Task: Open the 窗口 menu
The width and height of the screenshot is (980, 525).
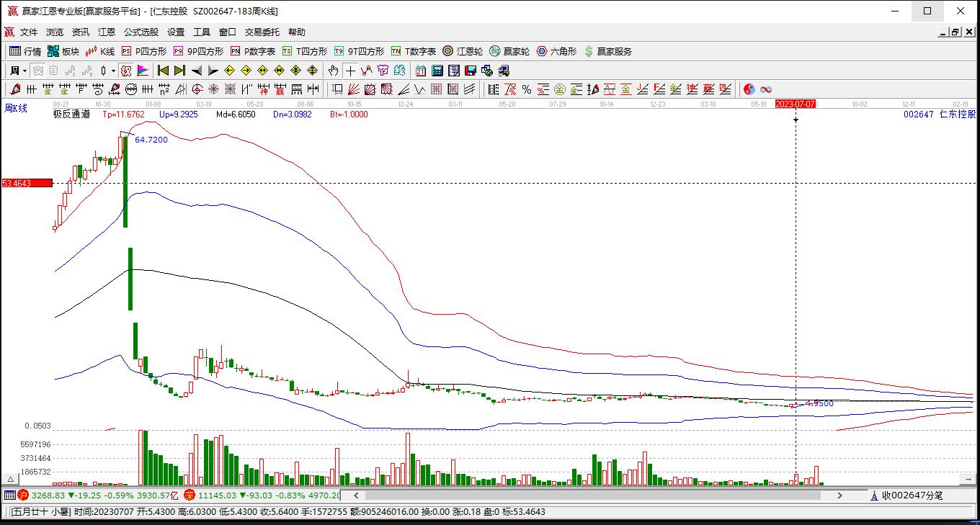Action: click(x=228, y=32)
